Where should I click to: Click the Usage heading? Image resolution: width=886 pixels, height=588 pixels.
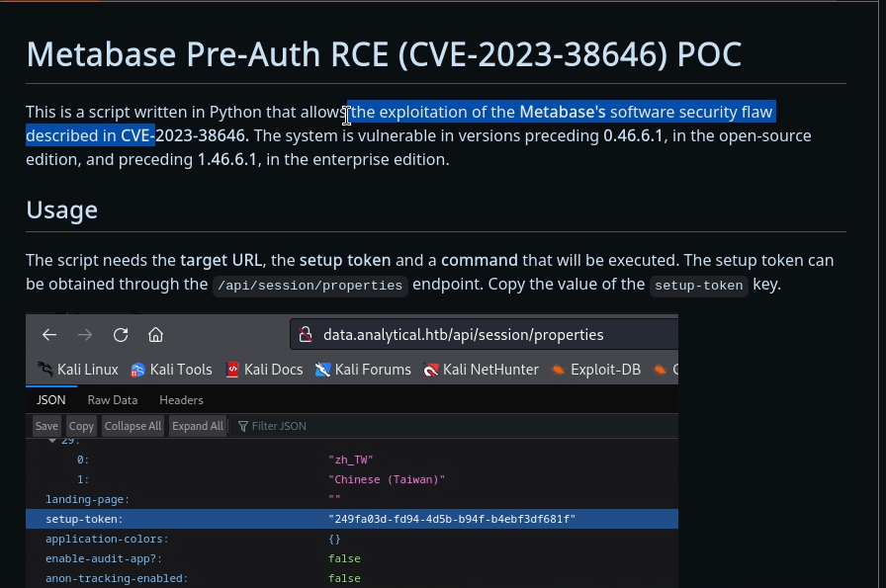(x=62, y=210)
